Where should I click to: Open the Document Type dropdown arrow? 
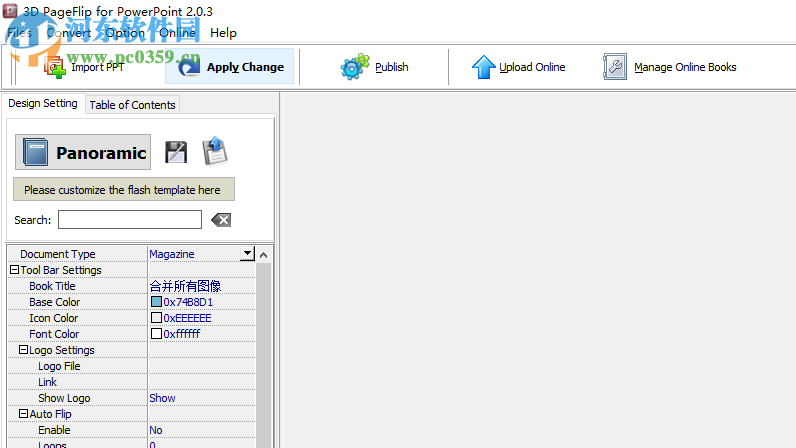[247, 253]
